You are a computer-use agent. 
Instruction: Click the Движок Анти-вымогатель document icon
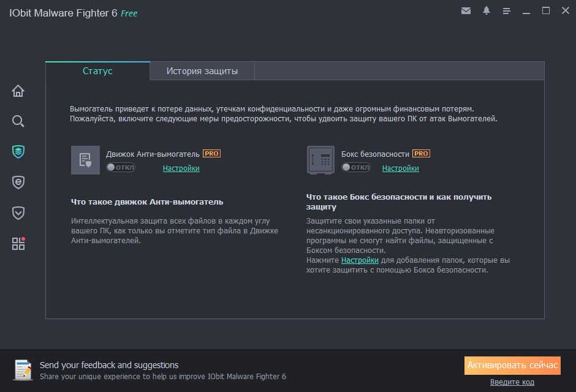pos(85,160)
